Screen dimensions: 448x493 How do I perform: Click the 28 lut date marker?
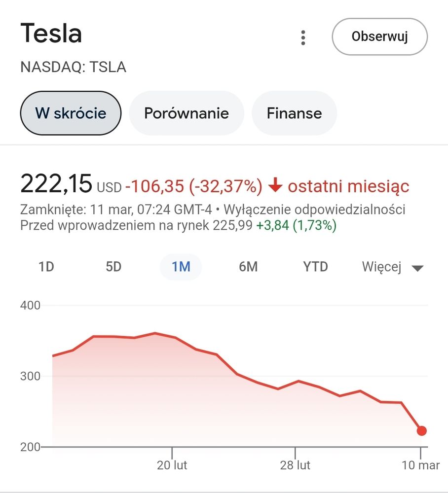coord(295,465)
